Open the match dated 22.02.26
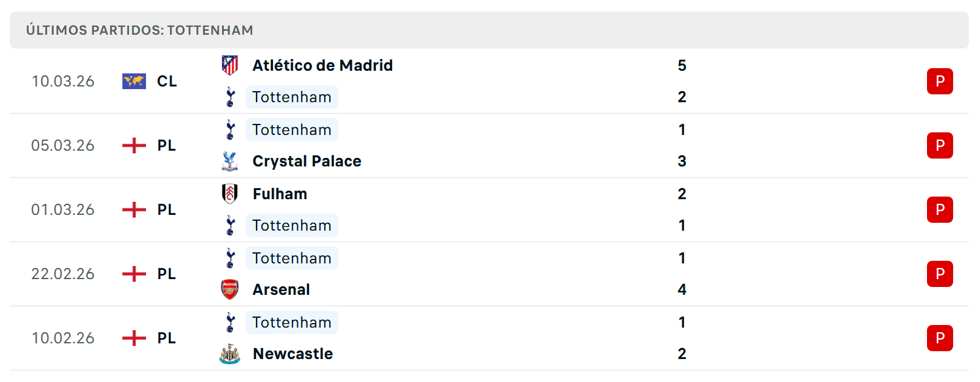Viewport: 980px width, 382px height. point(489,274)
